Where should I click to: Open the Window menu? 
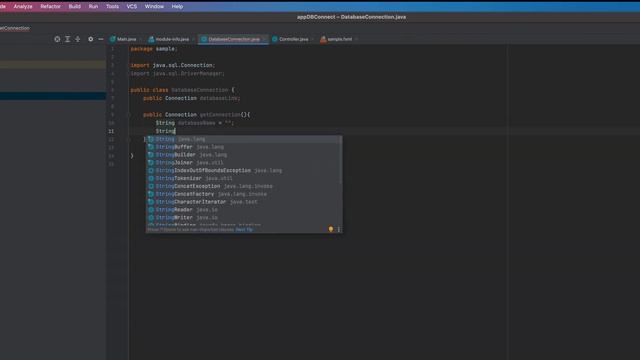tap(154, 7)
